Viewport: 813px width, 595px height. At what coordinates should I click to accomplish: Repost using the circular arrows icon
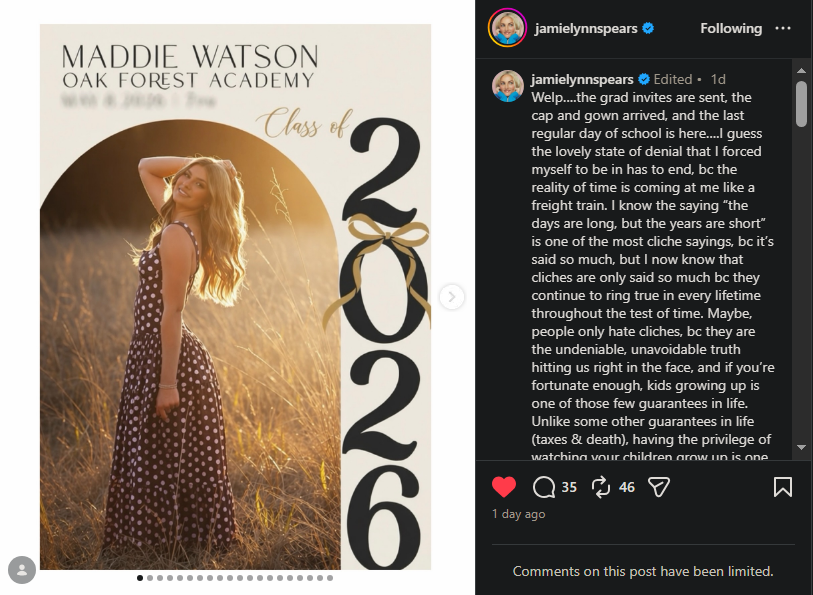coord(600,487)
